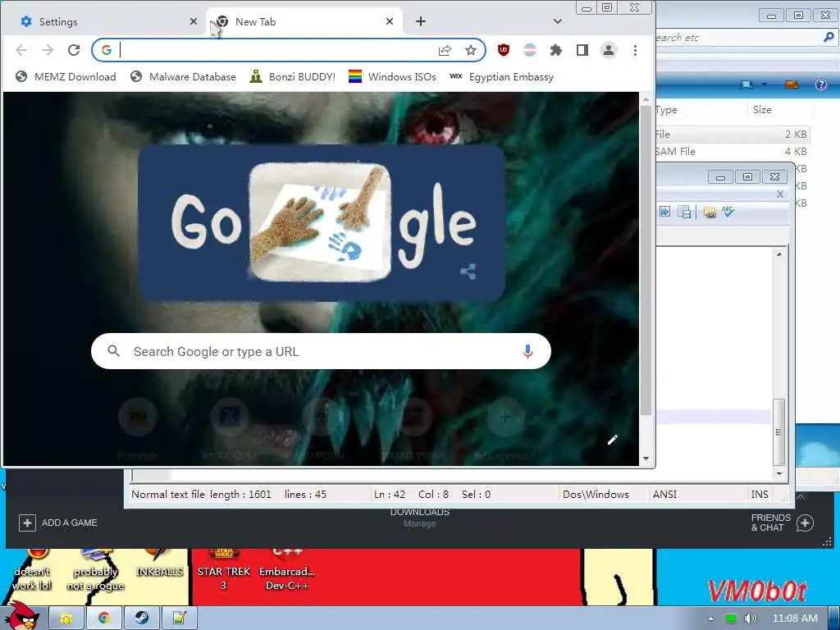Close the New Tab tab
Viewport: 840px width, 630px height.
click(x=390, y=21)
